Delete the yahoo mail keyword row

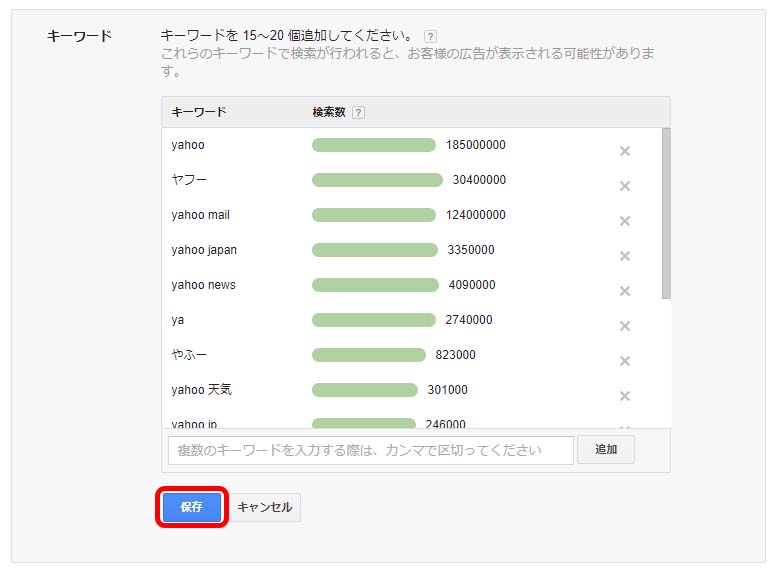(x=625, y=221)
